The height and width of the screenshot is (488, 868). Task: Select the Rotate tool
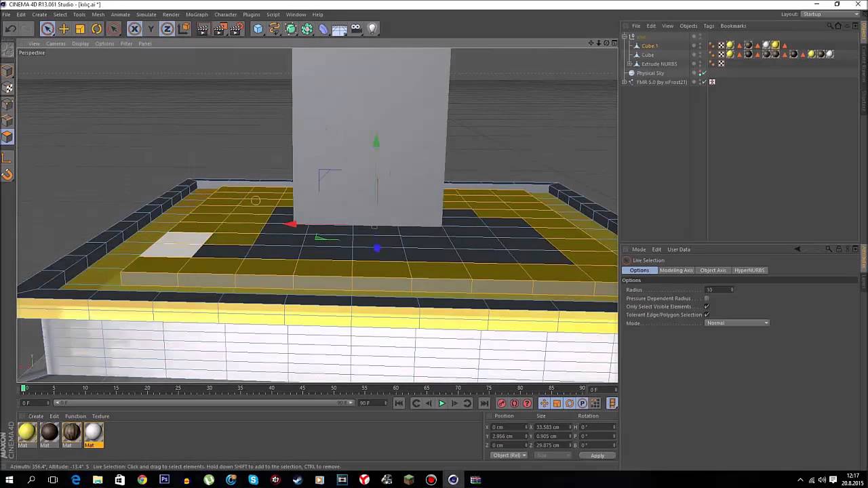tap(96, 28)
